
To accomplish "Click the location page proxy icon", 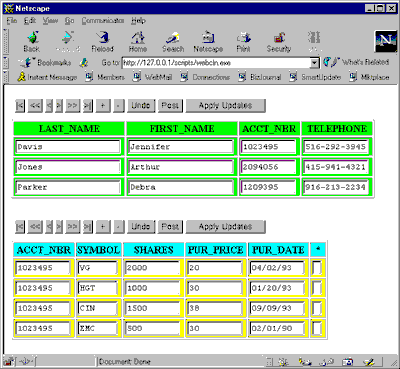I will [84, 62].
